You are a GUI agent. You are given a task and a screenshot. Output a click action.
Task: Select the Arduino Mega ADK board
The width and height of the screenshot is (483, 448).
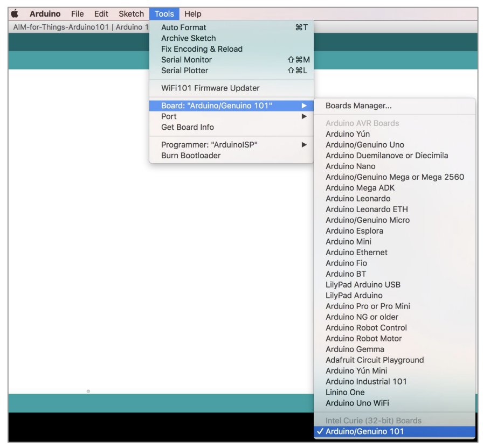[x=395, y=188]
